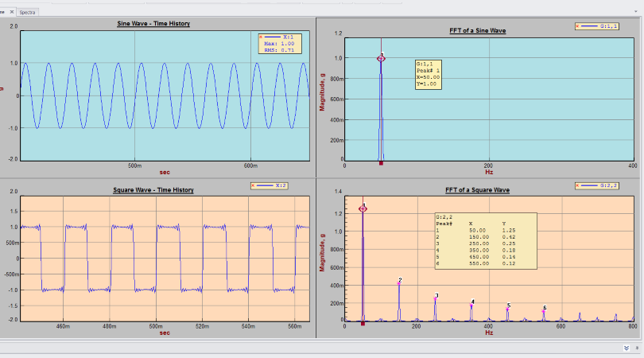The width and height of the screenshot is (644, 358).
Task: Click peak marker 2 on square wave FFT
Action: [399, 281]
